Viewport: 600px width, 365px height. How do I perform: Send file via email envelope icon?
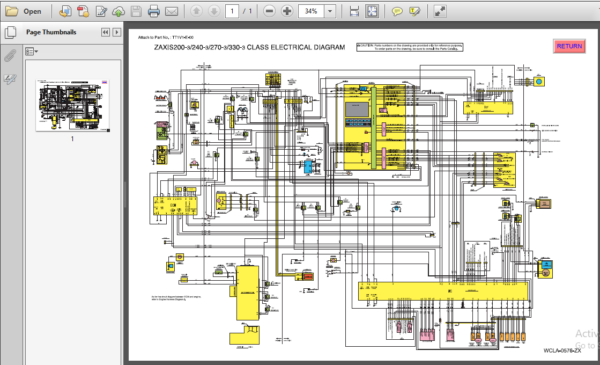[x=171, y=11]
